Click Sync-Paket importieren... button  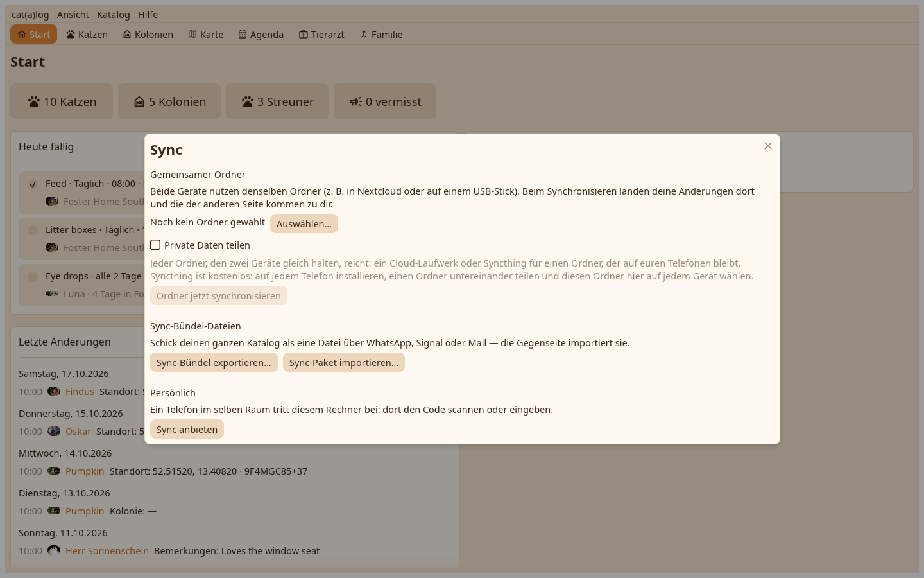(x=344, y=362)
